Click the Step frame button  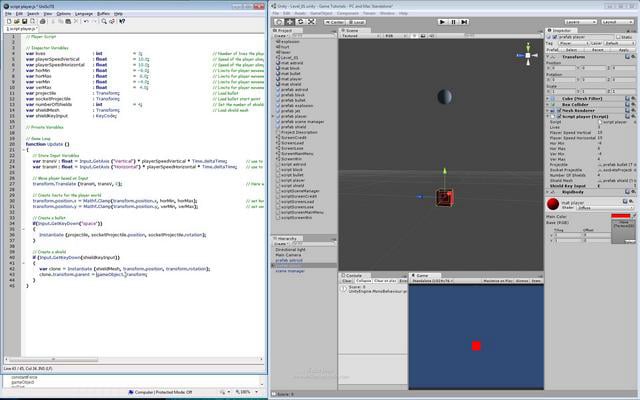click(464, 22)
